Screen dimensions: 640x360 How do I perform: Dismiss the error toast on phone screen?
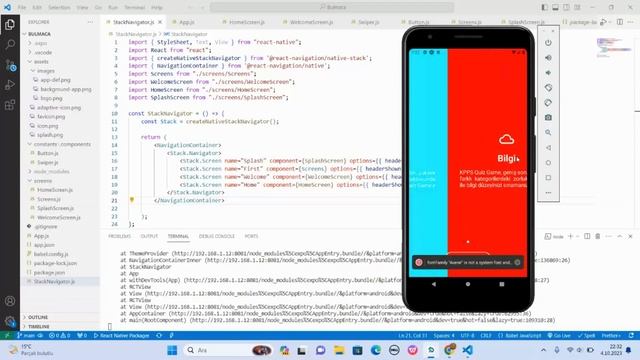518,262
